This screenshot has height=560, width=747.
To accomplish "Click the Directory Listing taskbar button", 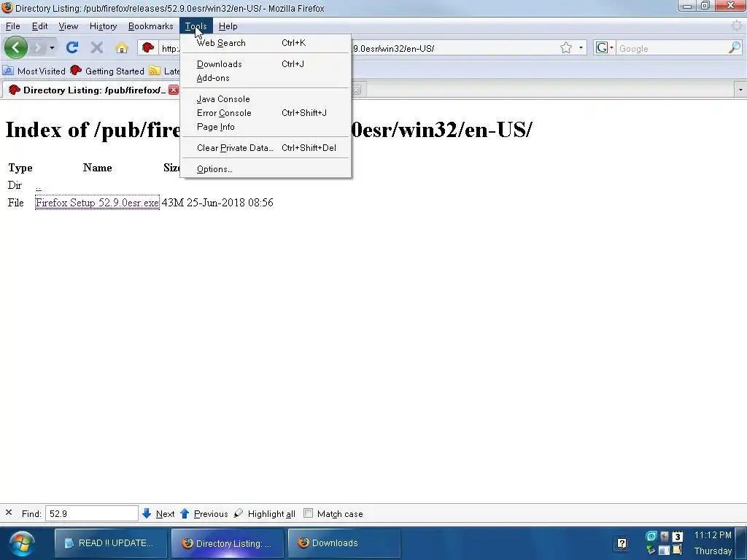I will tap(228, 542).
